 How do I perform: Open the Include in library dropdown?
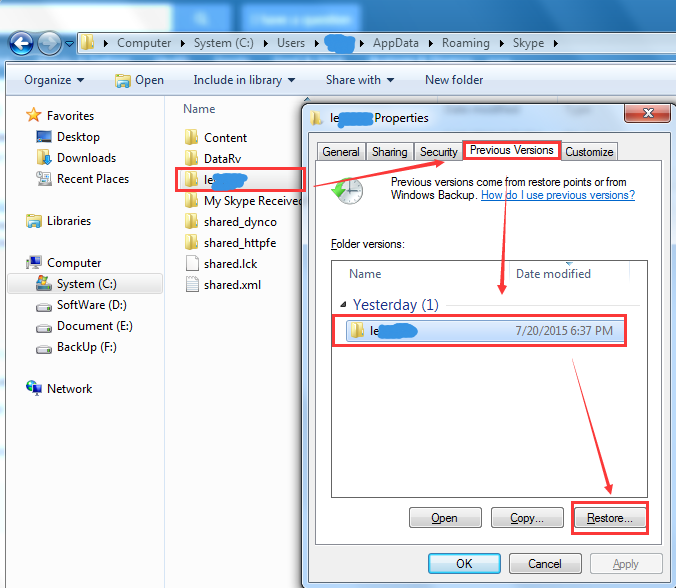pos(244,80)
